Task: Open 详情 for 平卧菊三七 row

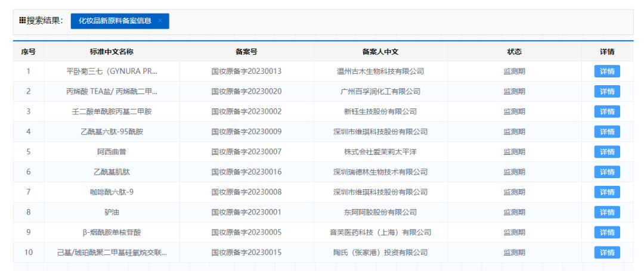Action: pyautogui.click(x=607, y=71)
